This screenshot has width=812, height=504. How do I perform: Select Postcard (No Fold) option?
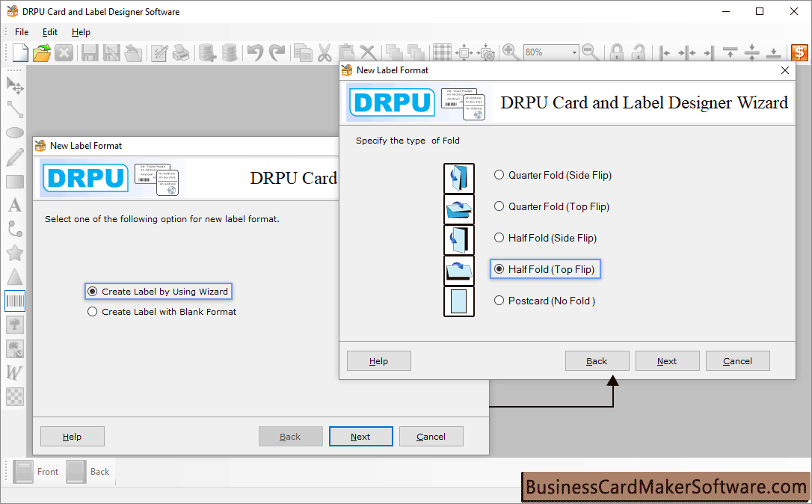[x=545, y=301]
